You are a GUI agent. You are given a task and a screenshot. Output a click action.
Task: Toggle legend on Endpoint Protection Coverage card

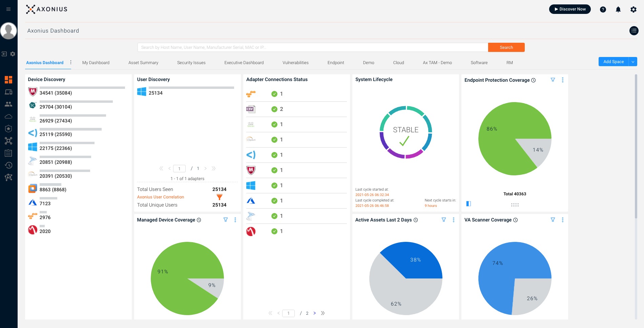coord(469,204)
